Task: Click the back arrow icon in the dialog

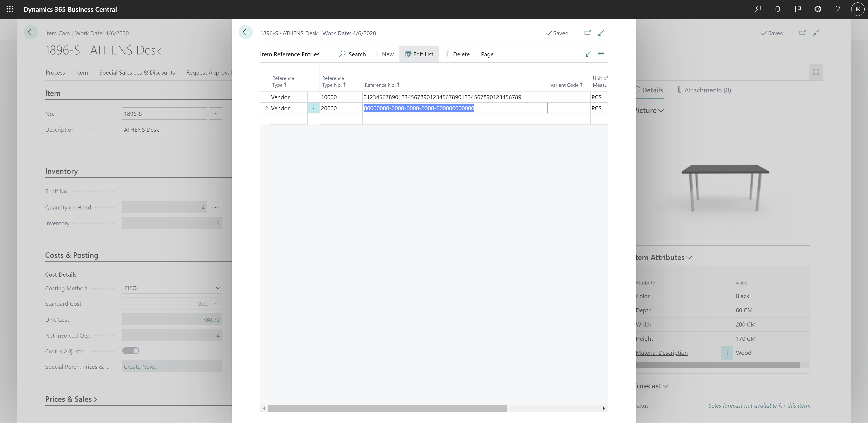Action: 246,33
